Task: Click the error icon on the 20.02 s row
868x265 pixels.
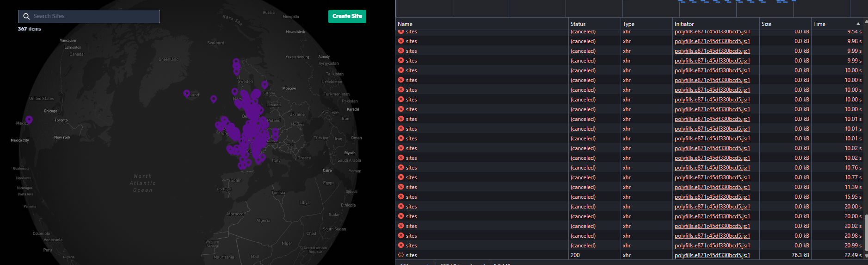Action: (x=401, y=226)
